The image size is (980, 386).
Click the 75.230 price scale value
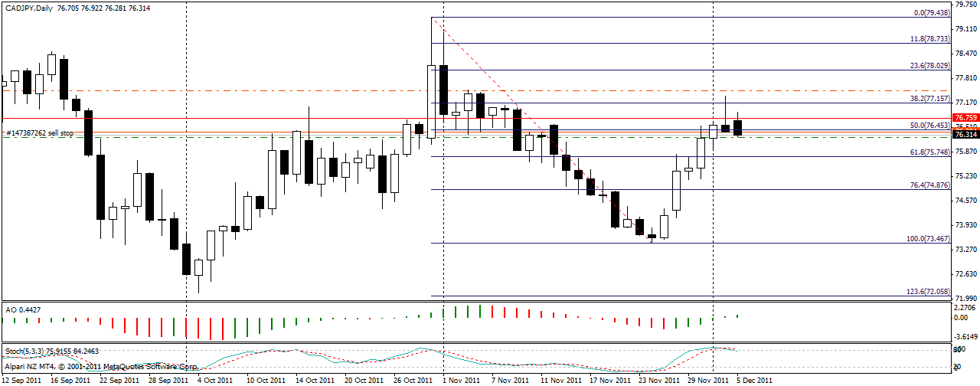click(965, 175)
